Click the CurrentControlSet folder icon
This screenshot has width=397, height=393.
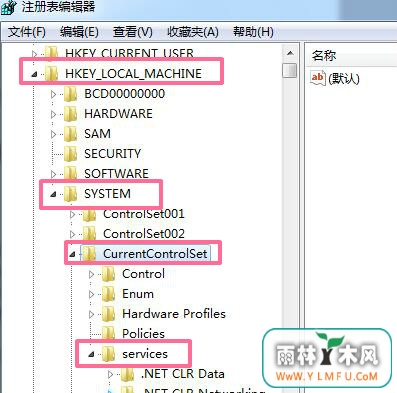pos(89,254)
